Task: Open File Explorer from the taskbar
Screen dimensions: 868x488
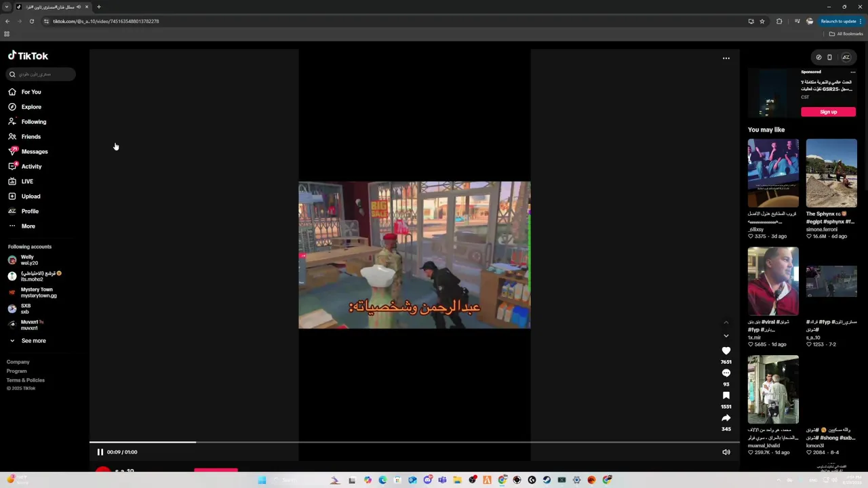Action: (x=458, y=480)
